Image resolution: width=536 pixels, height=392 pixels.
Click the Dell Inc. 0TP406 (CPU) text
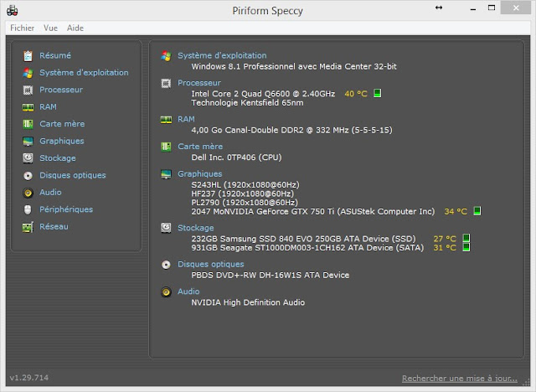click(x=236, y=157)
